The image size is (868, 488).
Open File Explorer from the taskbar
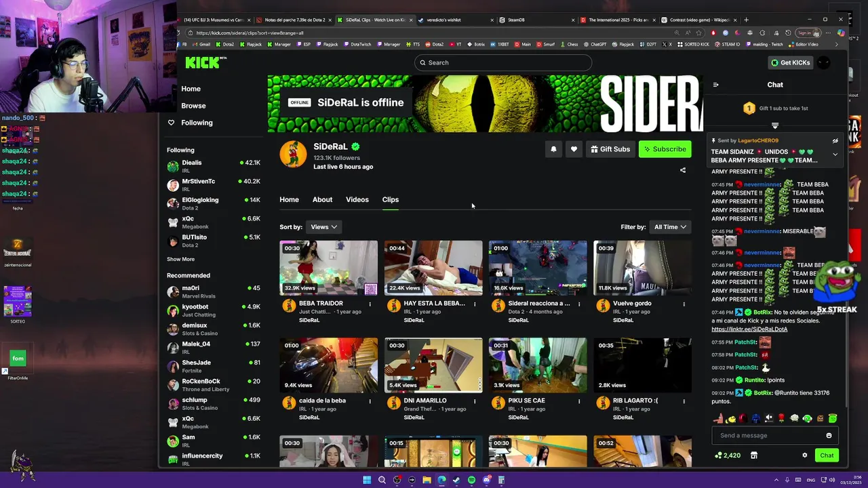(427, 480)
